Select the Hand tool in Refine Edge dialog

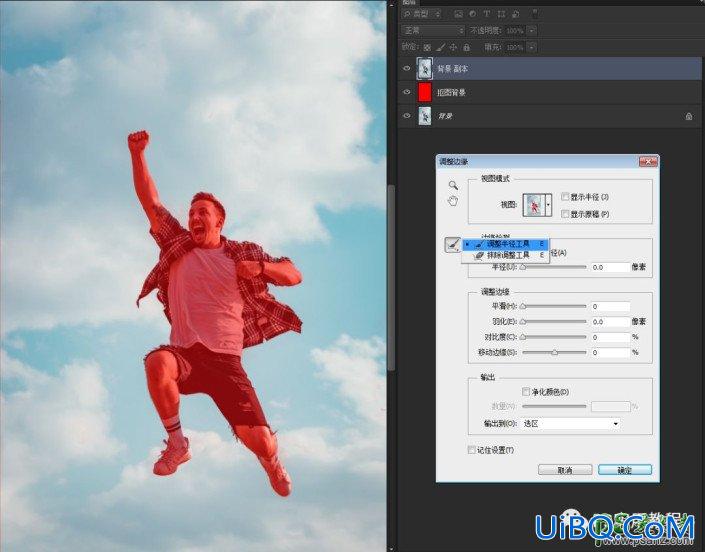[x=453, y=201]
